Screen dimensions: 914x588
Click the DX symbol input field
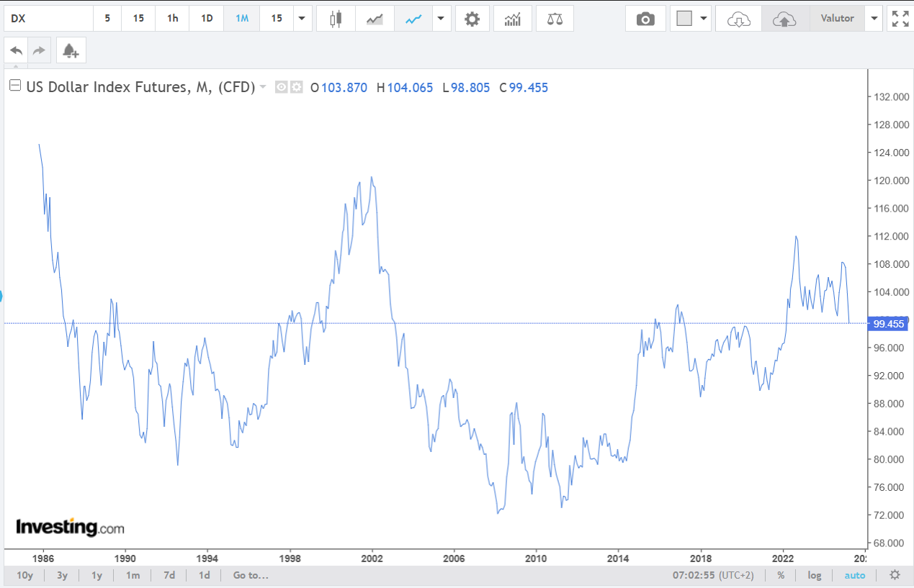[48, 19]
